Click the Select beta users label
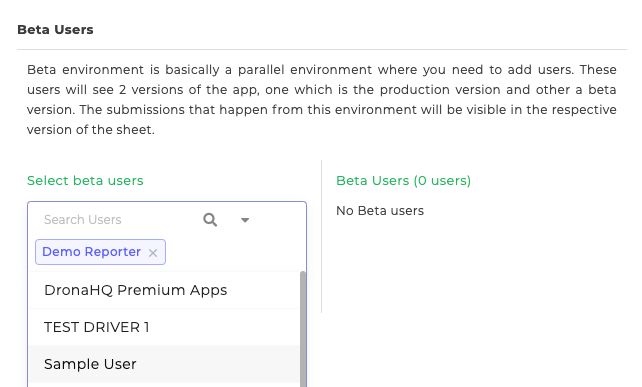The image size is (642, 387). (x=85, y=181)
